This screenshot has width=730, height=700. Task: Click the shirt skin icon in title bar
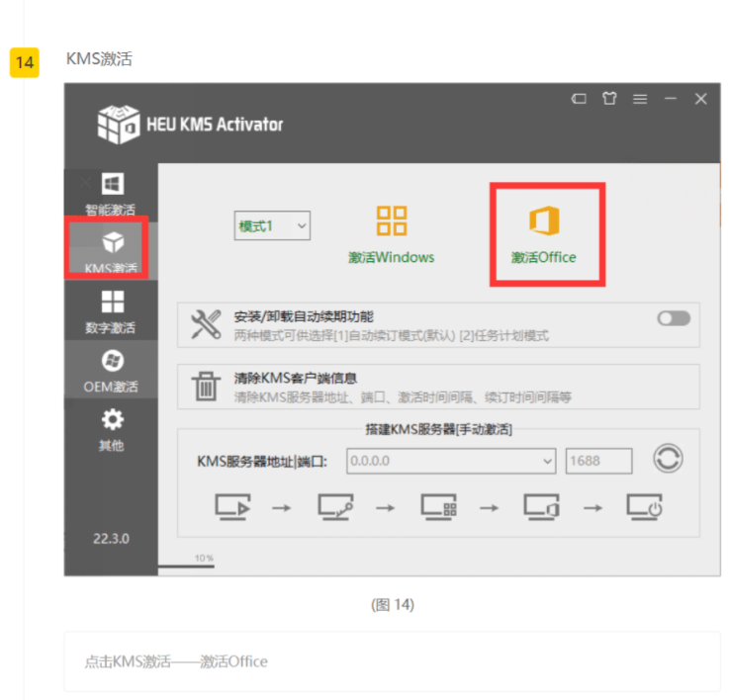click(x=609, y=98)
